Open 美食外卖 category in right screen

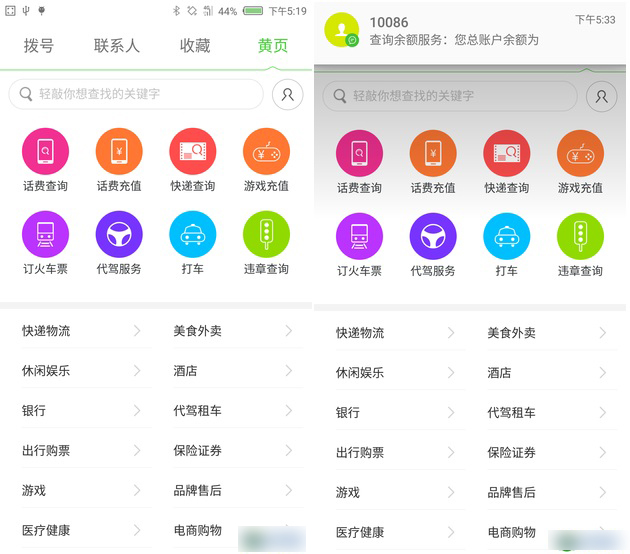(x=552, y=333)
